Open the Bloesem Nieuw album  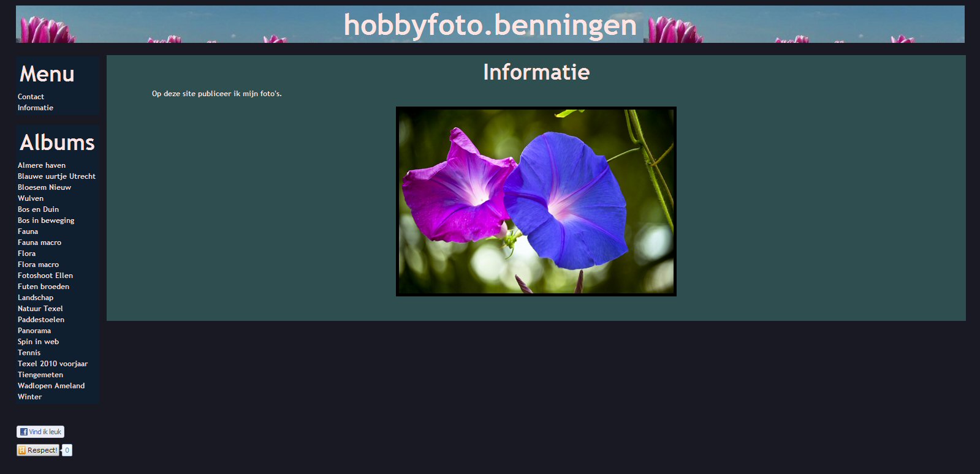(x=44, y=187)
